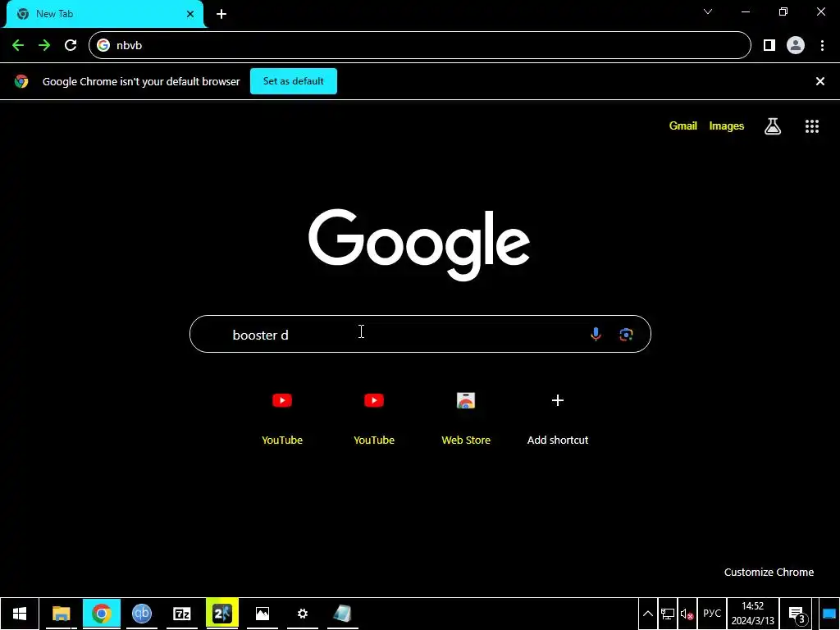Search by image with Google Lens
The height and width of the screenshot is (630, 840).
point(626,335)
